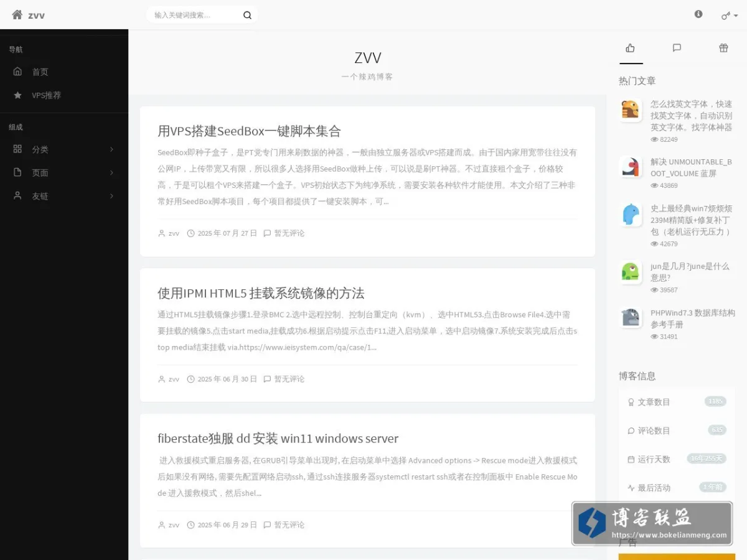Open hot article 史上最经典win7精简版
Image resolution: width=747 pixels, height=560 pixels.
pyautogui.click(x=692, y=220)
